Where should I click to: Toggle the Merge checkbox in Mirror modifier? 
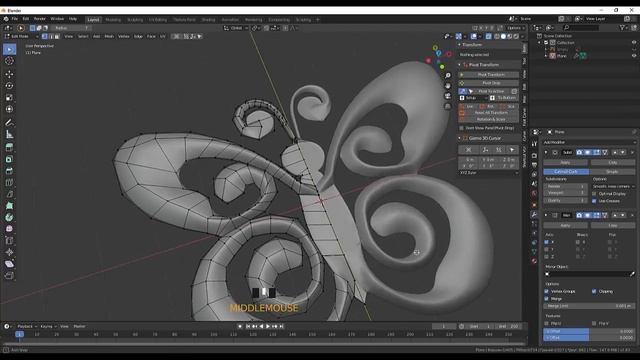tap(547, 298)
